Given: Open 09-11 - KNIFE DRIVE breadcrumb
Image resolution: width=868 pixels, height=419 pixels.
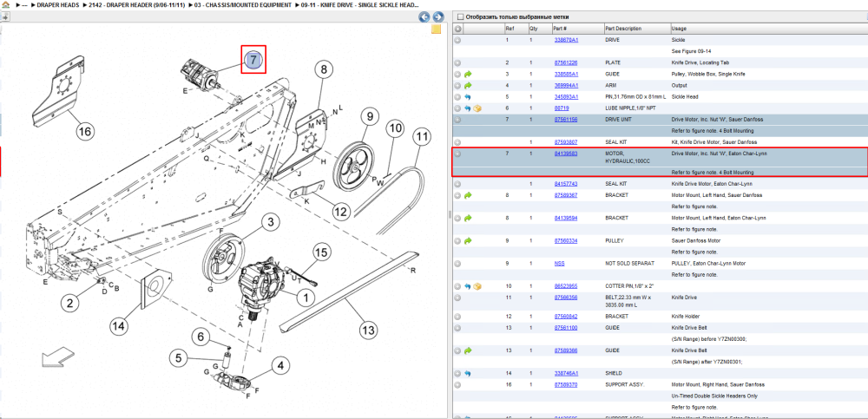Looking at the screenshot, I should (359, 5).
